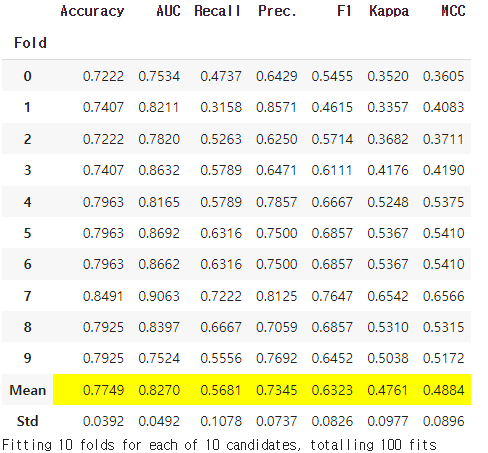The width and height of the screenshot is (488, 453).
Task: Click fold 0 recall value 0.4737
Action: coord(221,76)
